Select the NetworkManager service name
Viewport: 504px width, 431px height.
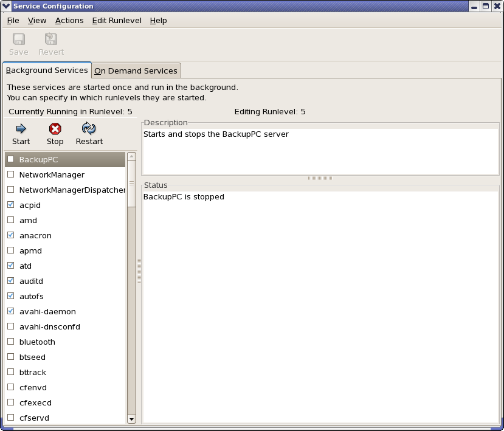52,175
